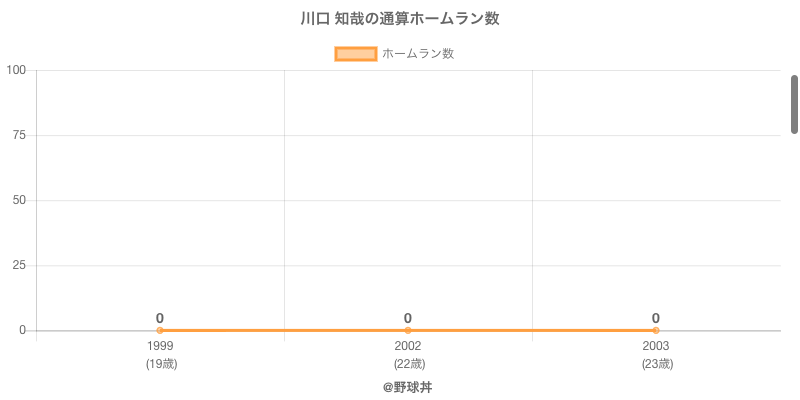
Task: Click the (19歳) age label
Action: (x=160, y=364)
